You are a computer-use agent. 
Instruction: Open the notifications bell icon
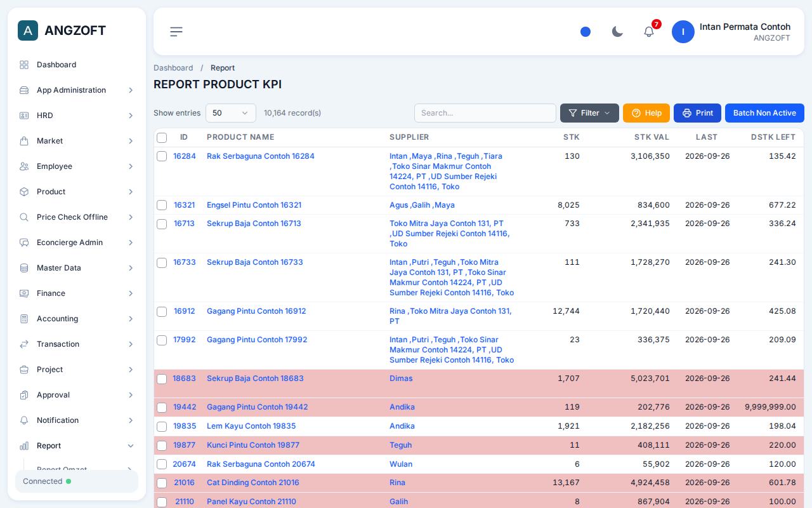649,32
